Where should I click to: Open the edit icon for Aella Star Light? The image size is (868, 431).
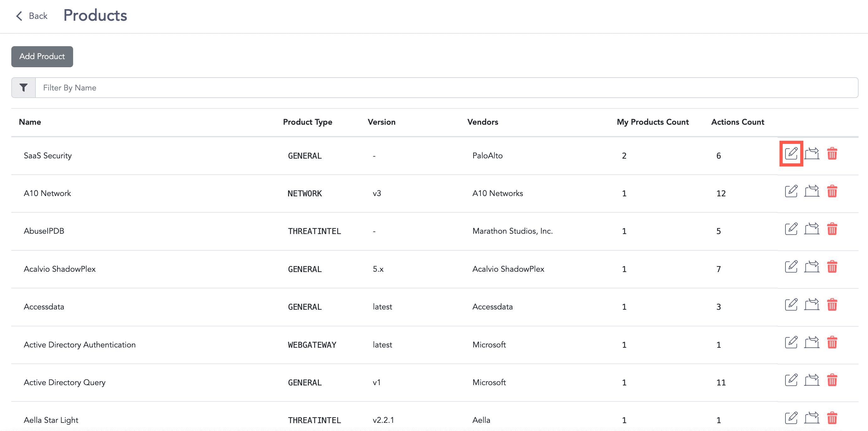[791, 417]
